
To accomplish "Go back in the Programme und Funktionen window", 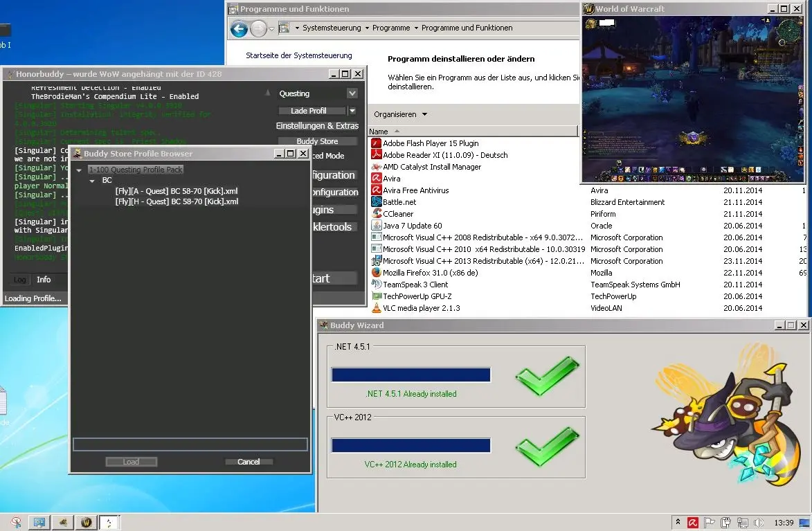I will coord(239,28).
